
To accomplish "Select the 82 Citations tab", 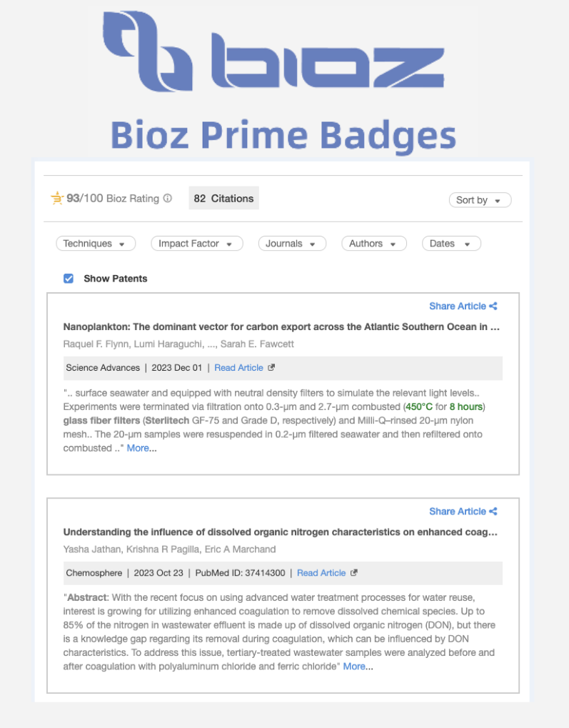I will tap(223, 199).
